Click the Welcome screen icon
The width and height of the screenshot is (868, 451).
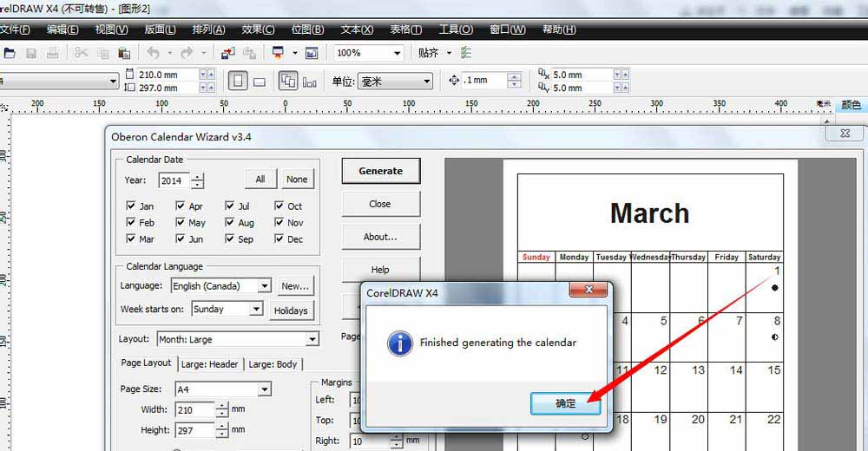point(312,53)
